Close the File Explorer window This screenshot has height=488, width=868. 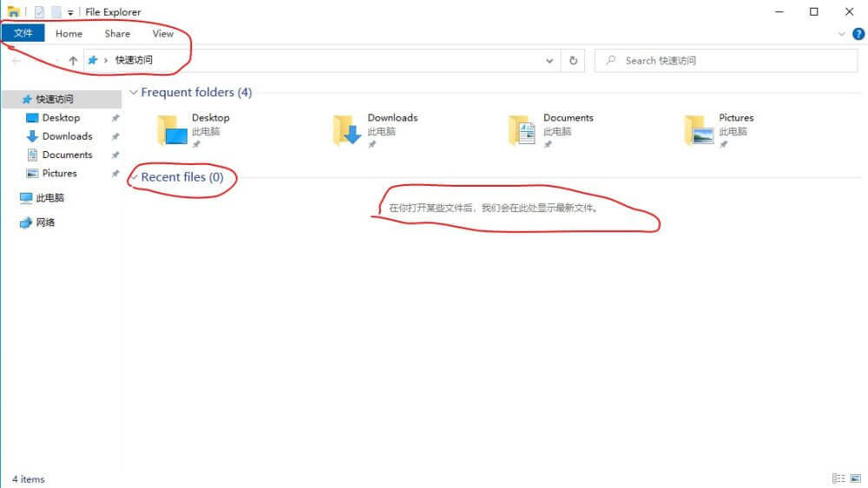point(849,11)
